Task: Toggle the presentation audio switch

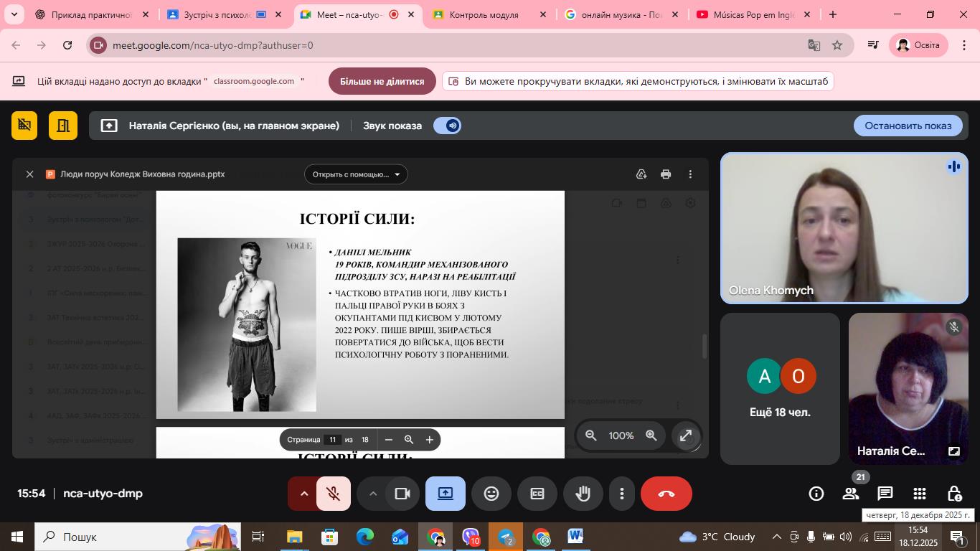Action: 447,126
